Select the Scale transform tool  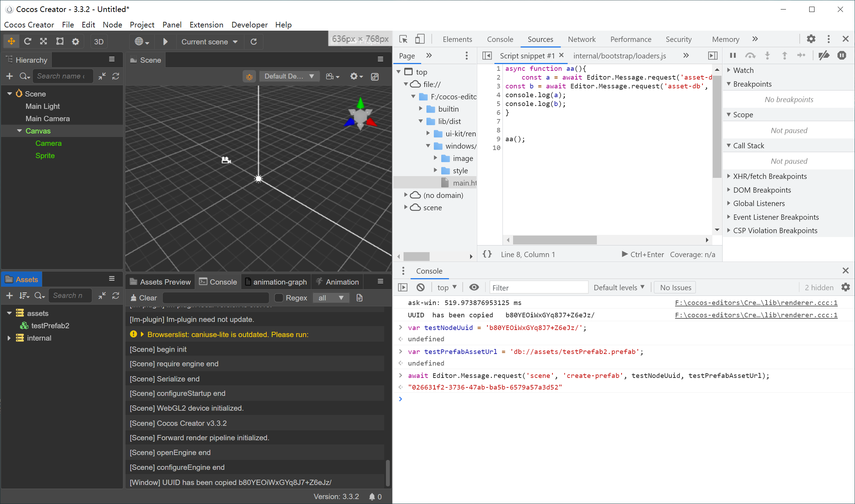coord(43,42)
